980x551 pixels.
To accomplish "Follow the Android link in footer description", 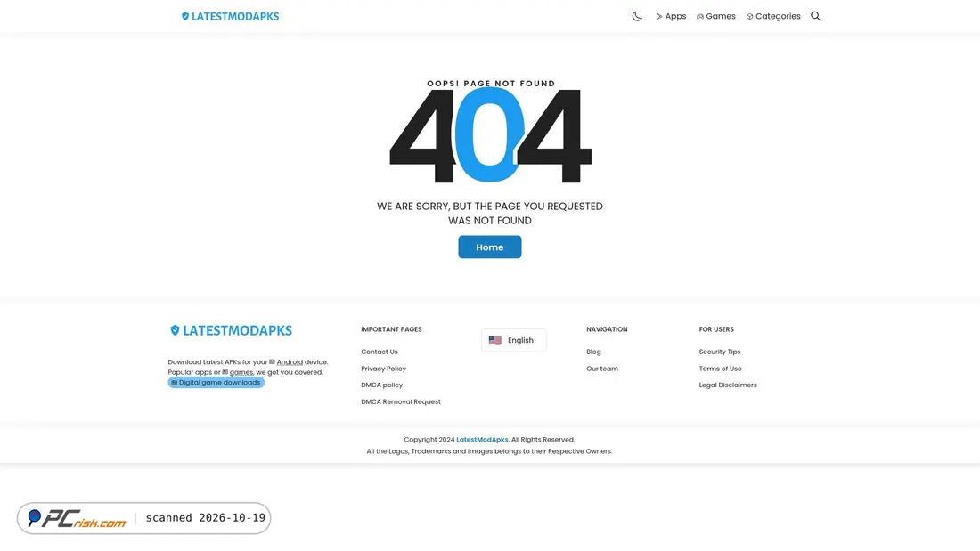I will tap(290, 361).
